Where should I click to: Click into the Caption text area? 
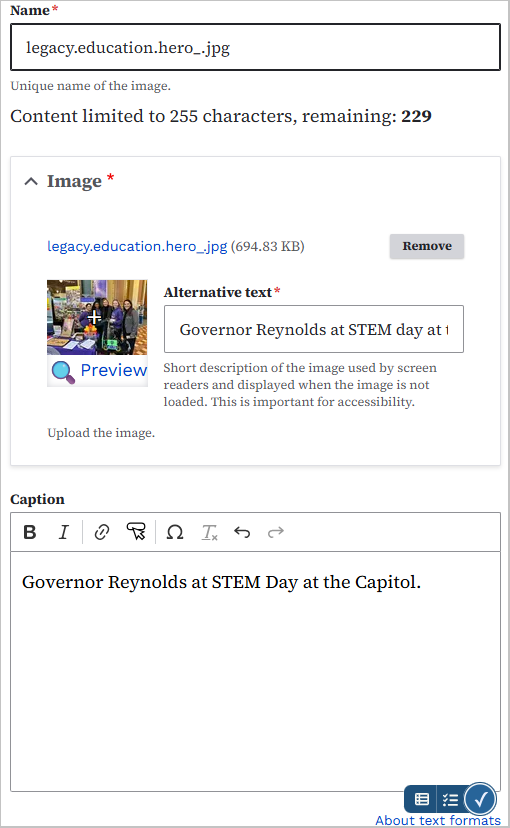[x=256, y=671]
